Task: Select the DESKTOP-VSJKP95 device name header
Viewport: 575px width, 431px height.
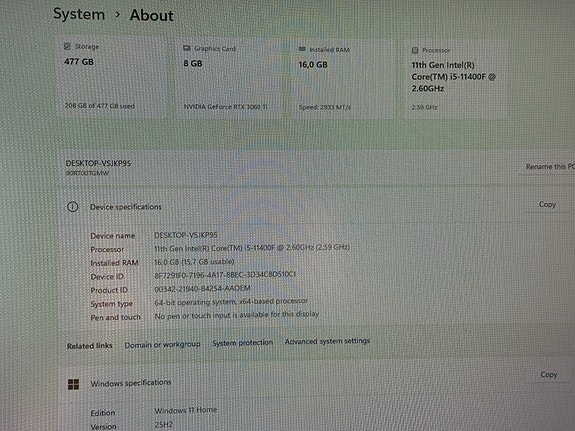Action: [98, 163]
